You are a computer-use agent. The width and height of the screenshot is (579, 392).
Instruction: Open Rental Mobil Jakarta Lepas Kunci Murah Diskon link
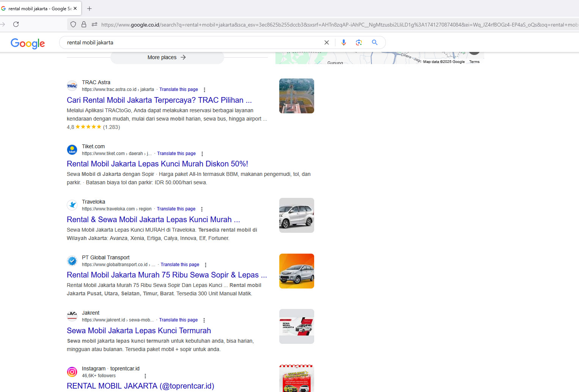[x=157, y=164]
